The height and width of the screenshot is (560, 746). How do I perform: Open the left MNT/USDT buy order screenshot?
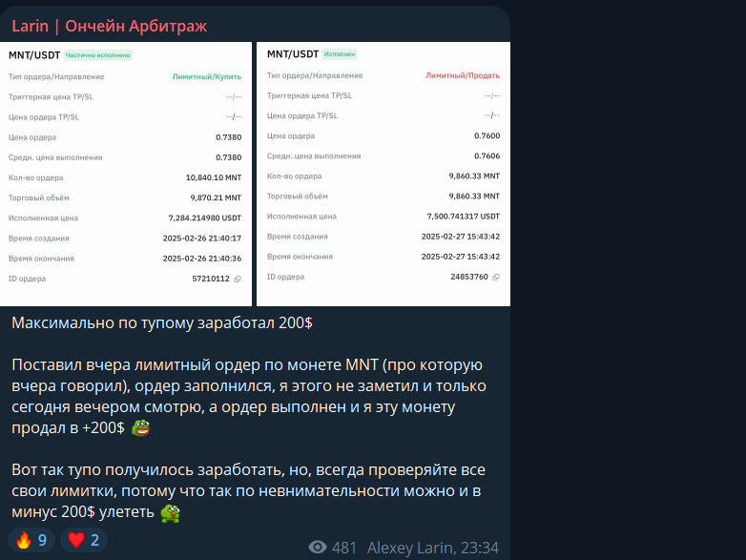coord(126,175)
